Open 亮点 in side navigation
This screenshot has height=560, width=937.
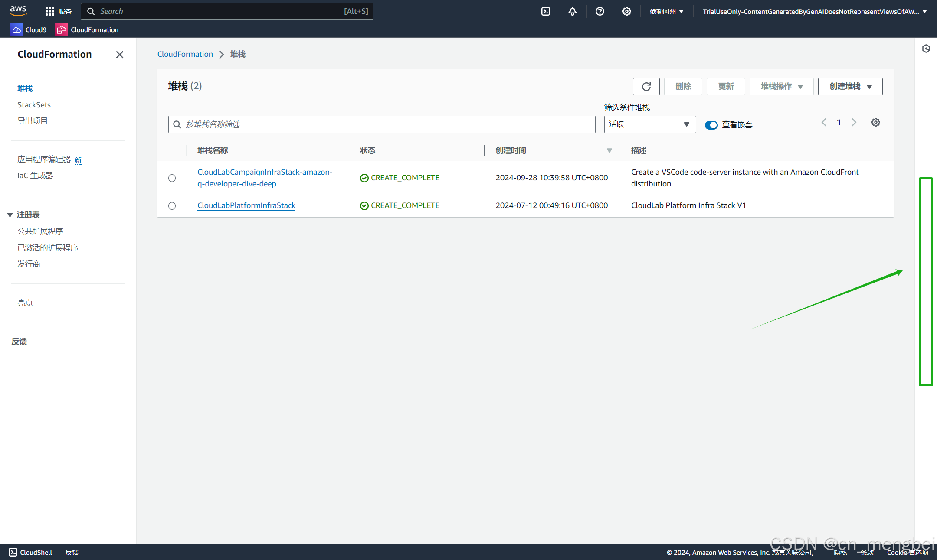(25, 303)
